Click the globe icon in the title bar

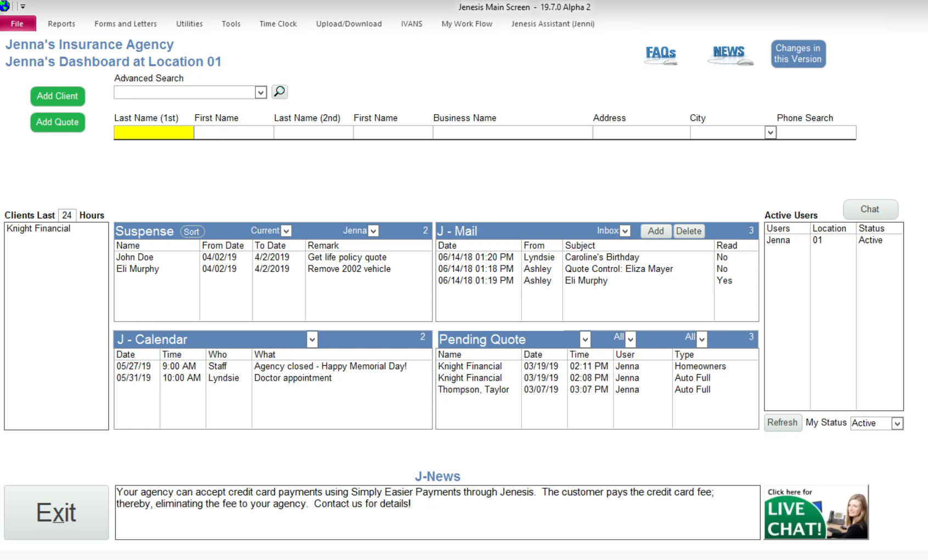click(5, 6)
